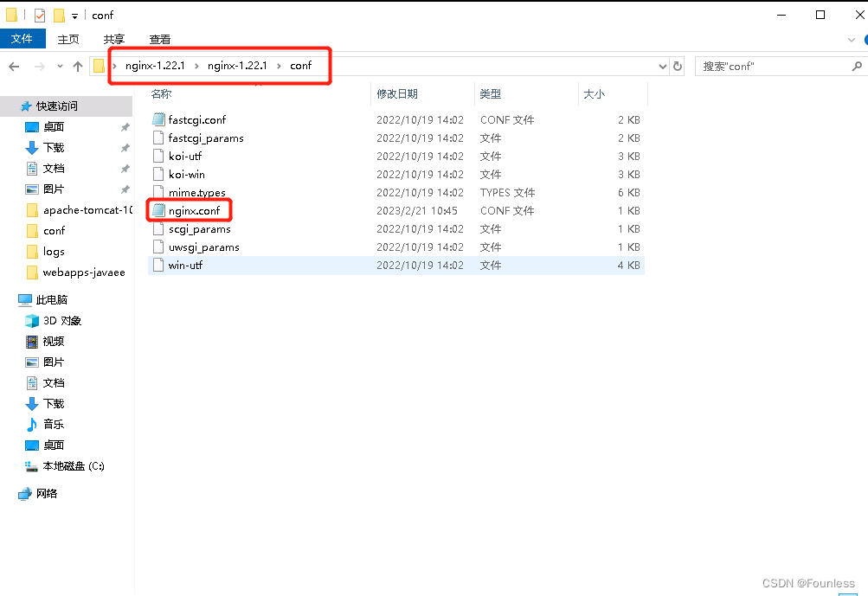868x596 pixels.
Task: Select 快速访问 in navigation pane
Action: click(x=57, y=106)
